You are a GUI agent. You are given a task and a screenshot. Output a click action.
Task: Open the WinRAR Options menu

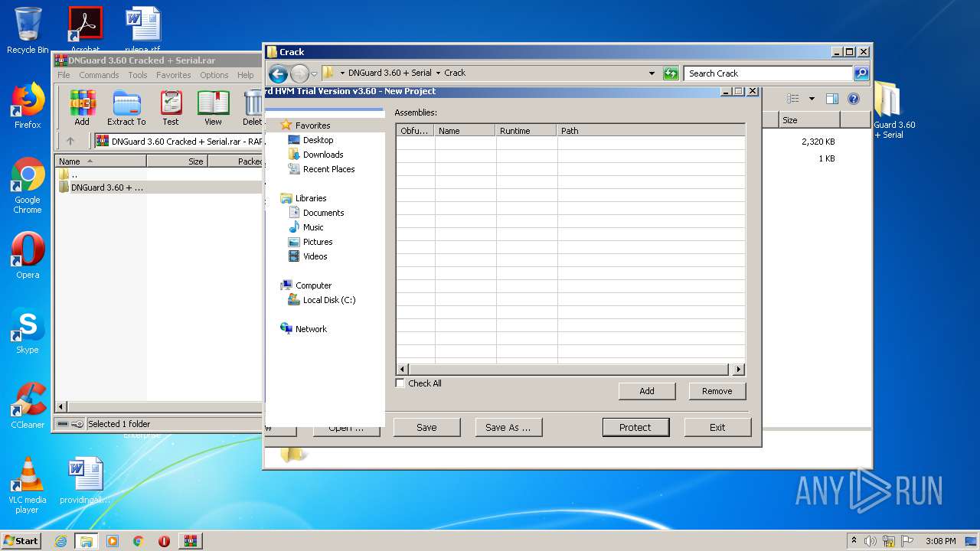pos(214,75)
